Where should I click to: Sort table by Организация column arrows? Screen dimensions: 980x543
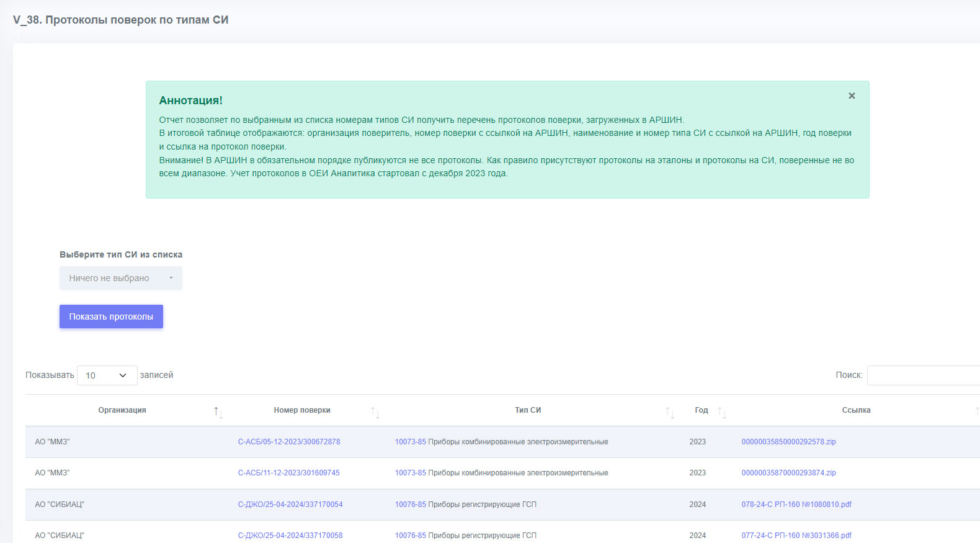pyautogui.click(x=218, y=412)
